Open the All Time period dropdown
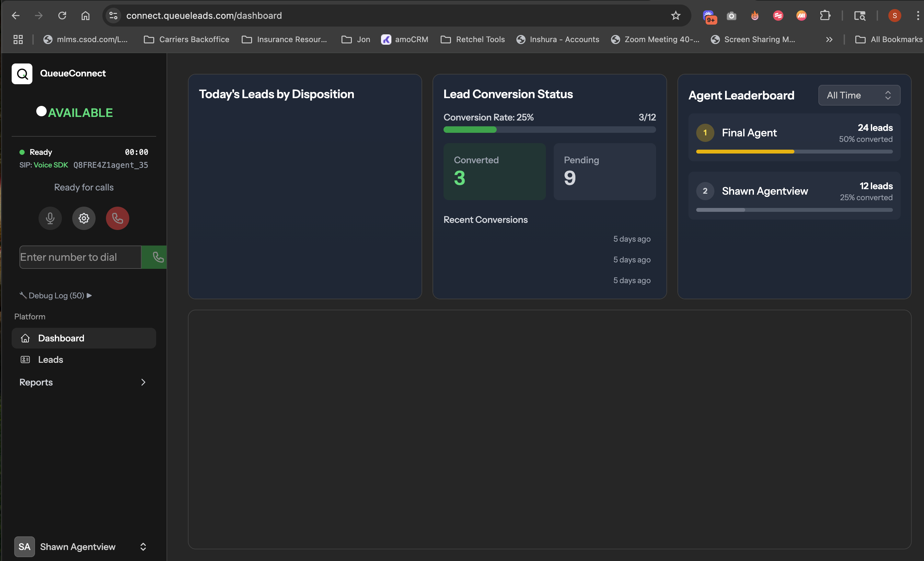Image resolution: width=924 pixels, height=561 pixels. [x=859, y=95]
